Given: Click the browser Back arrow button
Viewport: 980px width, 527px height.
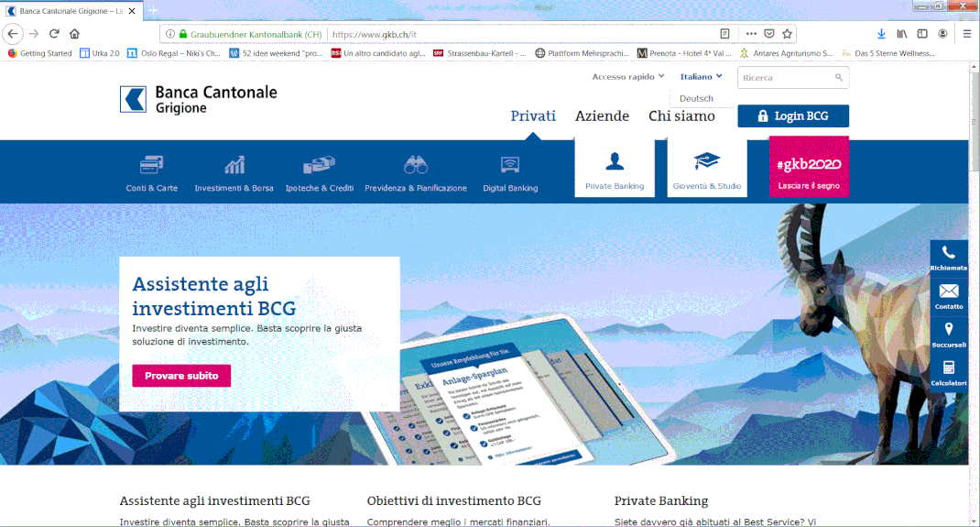Looking at the screenshot, I should pos(13,34).
